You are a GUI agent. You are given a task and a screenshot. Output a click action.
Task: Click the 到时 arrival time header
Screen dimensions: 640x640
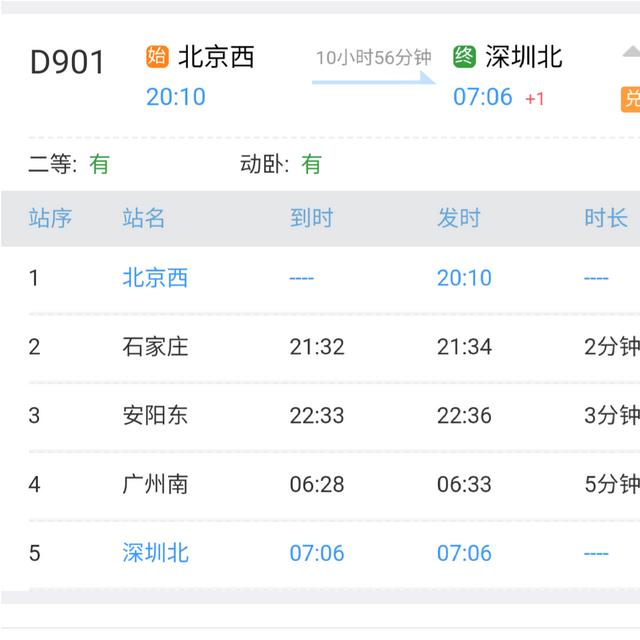311,218
